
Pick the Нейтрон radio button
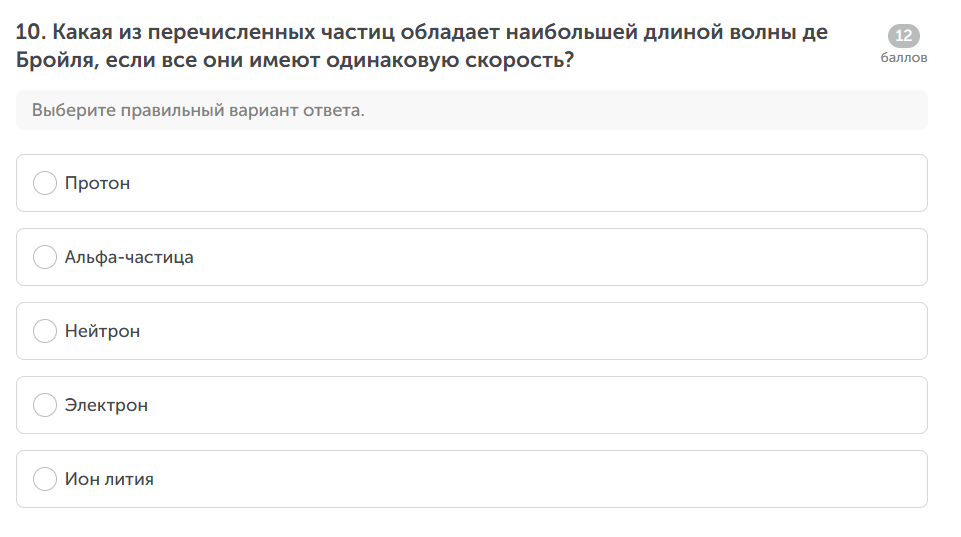click(x=45, y=331)
